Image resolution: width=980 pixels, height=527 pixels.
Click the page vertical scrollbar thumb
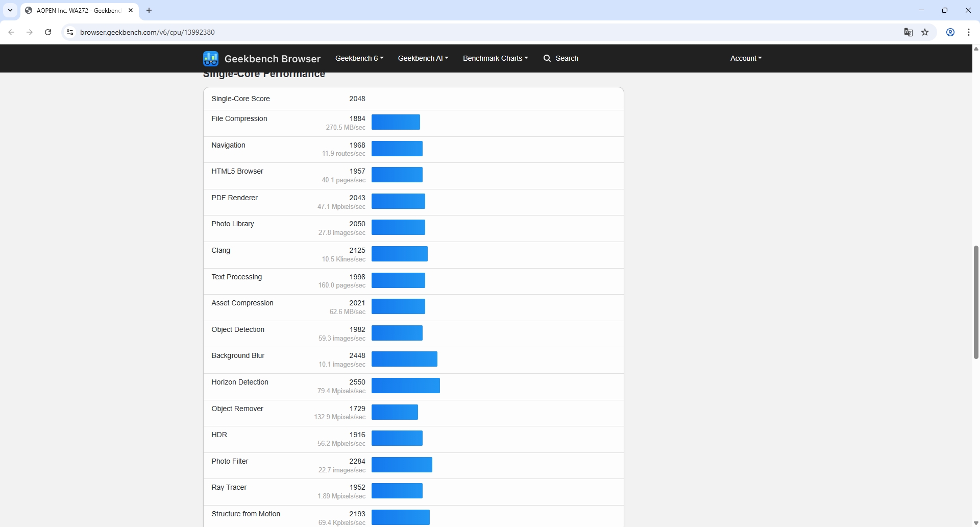point(976,302)
